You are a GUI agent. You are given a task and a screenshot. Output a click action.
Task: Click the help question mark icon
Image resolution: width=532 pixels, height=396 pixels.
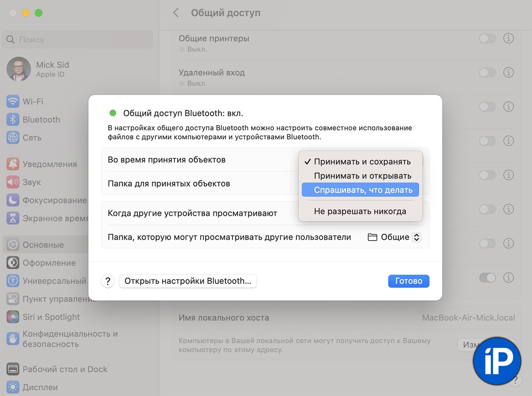point(108,281)
